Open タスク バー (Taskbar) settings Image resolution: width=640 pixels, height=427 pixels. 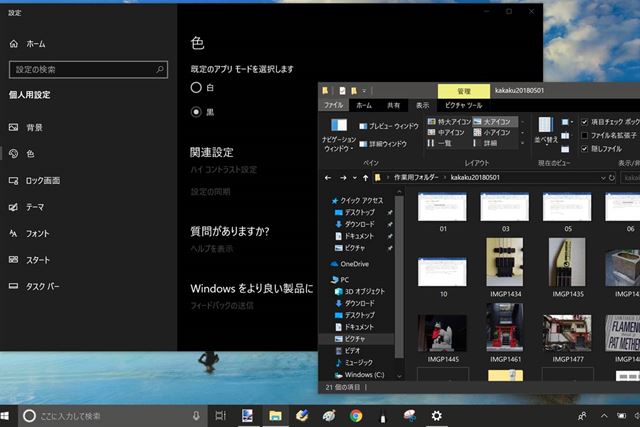coord(34,287)
